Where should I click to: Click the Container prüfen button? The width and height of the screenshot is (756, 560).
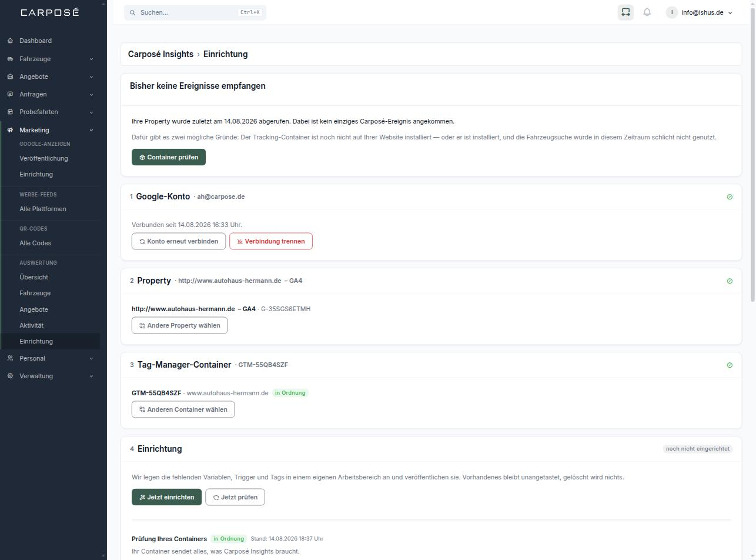pyautogui.click(x=169, y=157)
